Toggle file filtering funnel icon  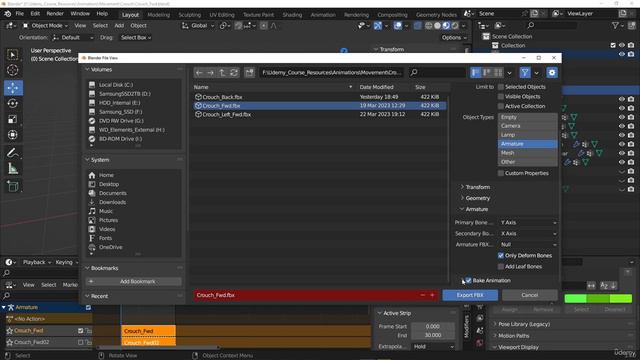click(x=525, y=73)
